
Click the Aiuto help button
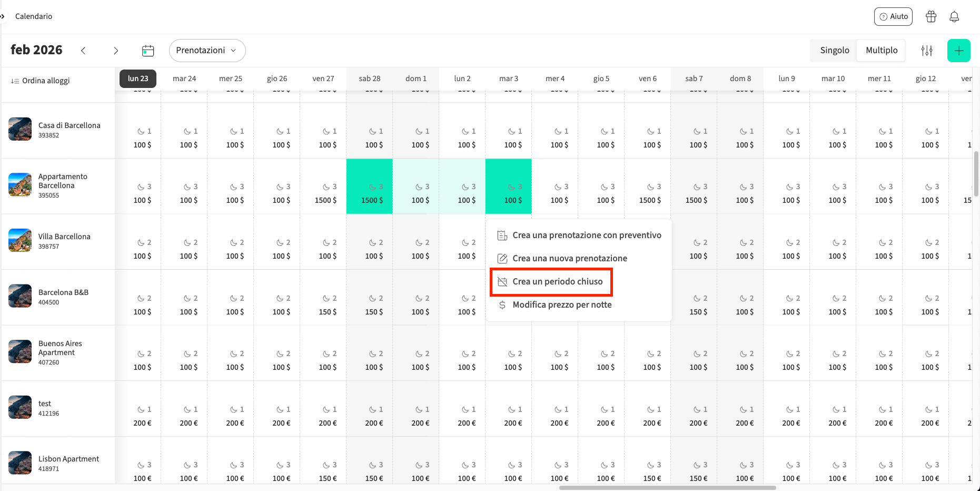[893, 16]
